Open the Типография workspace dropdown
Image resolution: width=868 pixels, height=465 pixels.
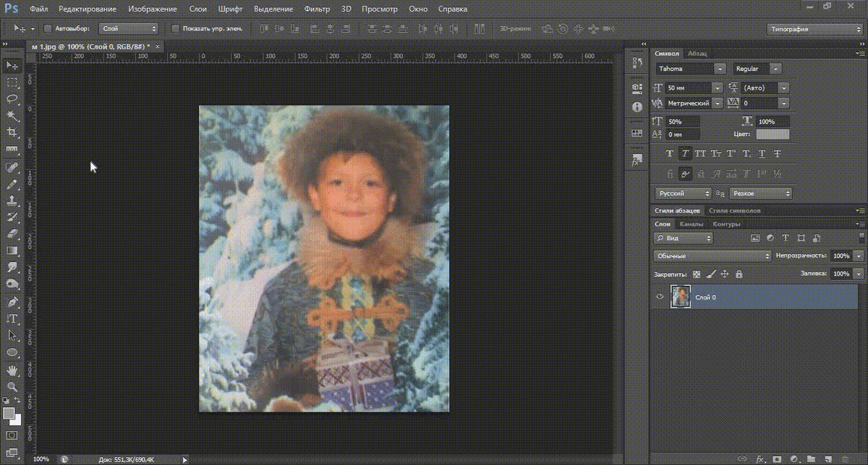814,29
